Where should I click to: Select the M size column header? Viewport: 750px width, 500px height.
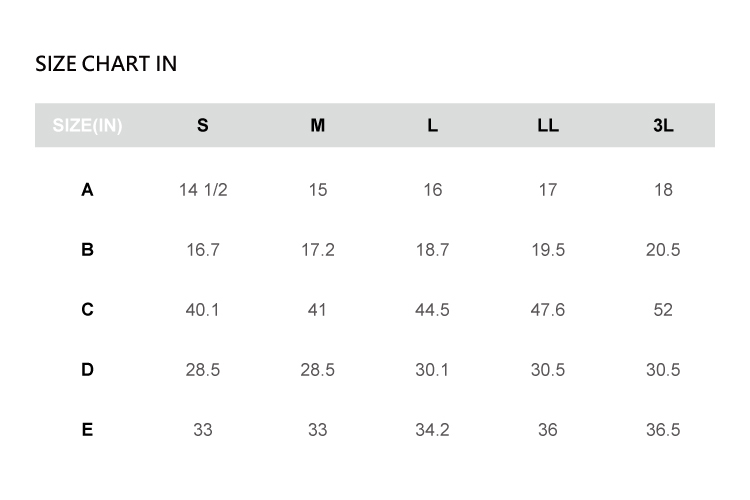click(317, 126)
